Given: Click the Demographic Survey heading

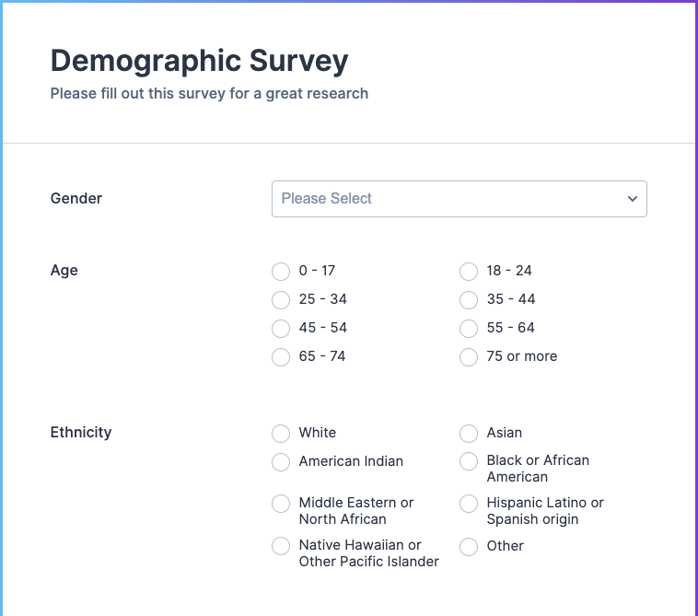Looking at the screenshot, I should coord(199,62).
